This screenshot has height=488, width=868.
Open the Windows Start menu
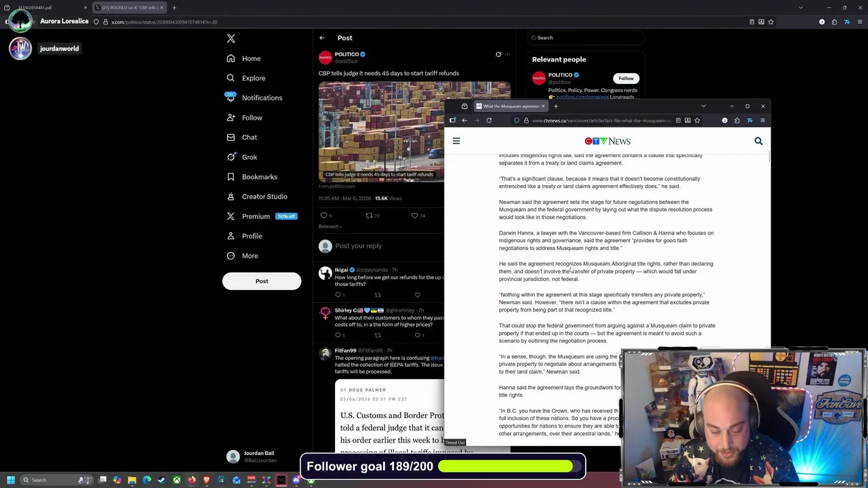tap(10, 480)
